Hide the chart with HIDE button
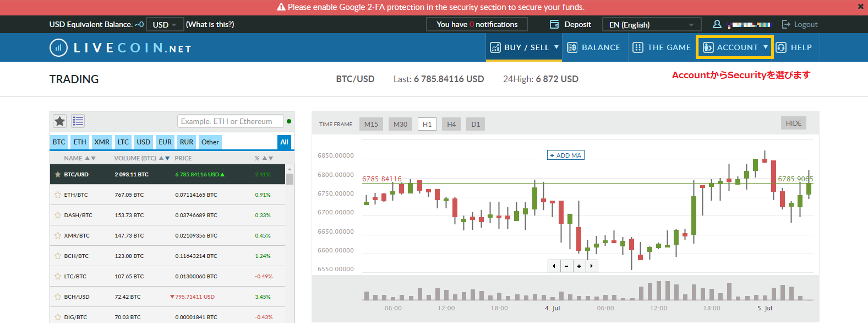868x323 pixels. 794,123
